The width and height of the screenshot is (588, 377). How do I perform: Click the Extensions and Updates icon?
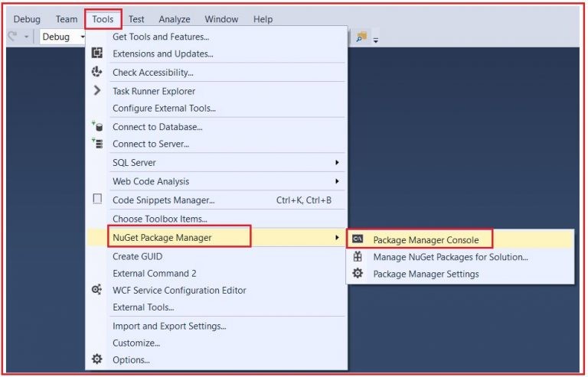[x=97, y=54]
